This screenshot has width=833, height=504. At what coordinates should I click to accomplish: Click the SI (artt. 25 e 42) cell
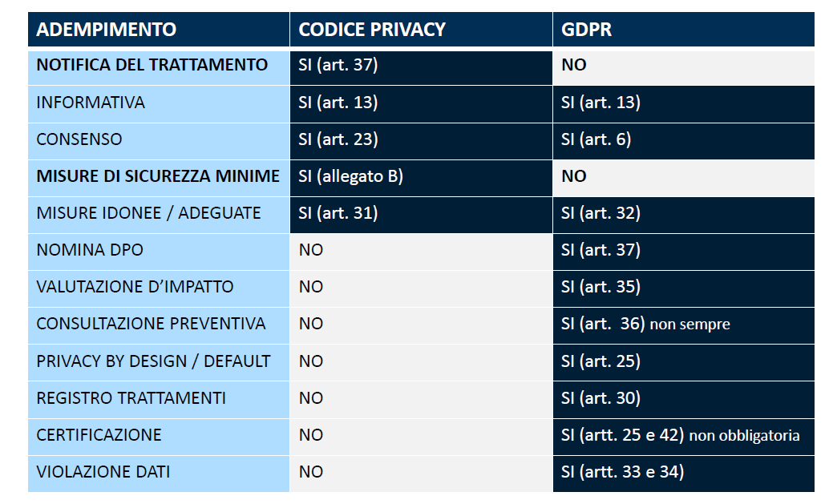(x=680, y=434)
